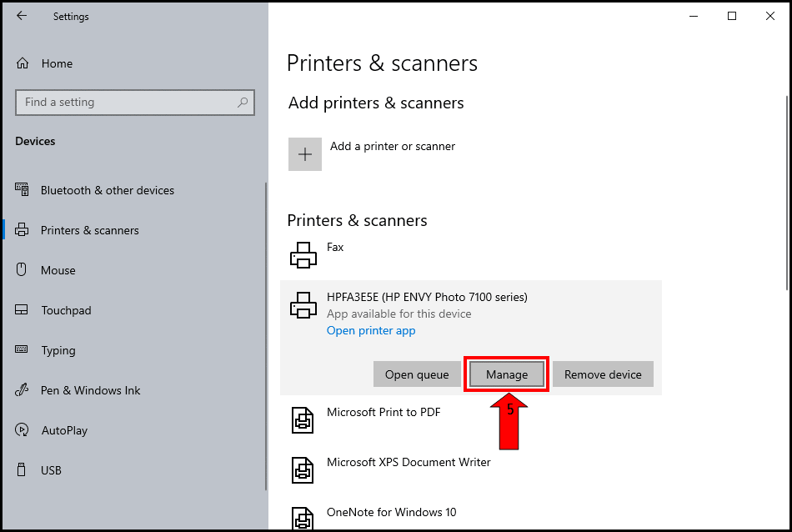The width and height of the screenshot is (792, 532).
Task: Open printer app via the blue link
Action: [370, 330]
